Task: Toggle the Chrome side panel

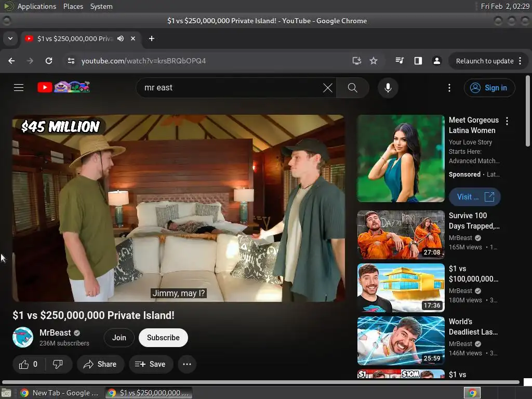Action: point(418,61)
